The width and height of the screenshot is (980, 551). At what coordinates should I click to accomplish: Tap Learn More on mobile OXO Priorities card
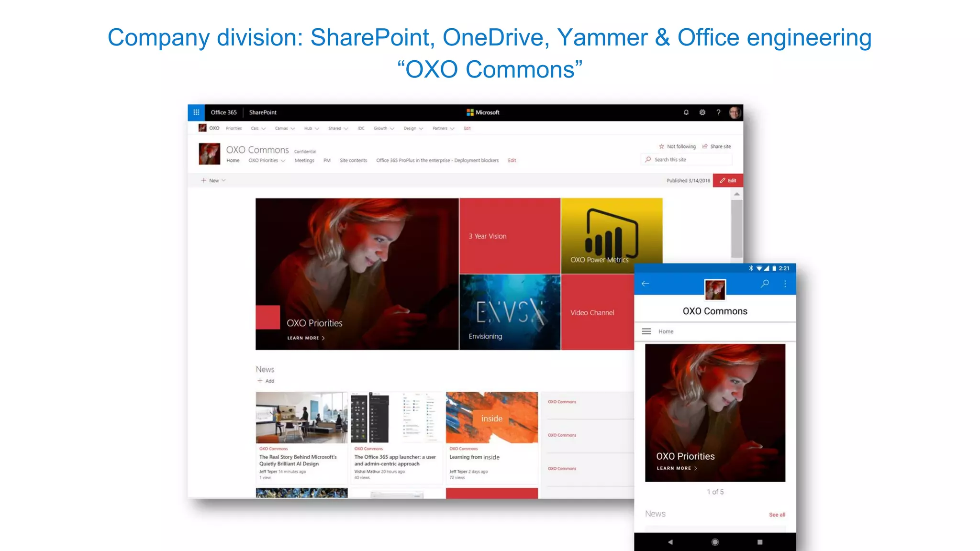(x=677, y=468)
